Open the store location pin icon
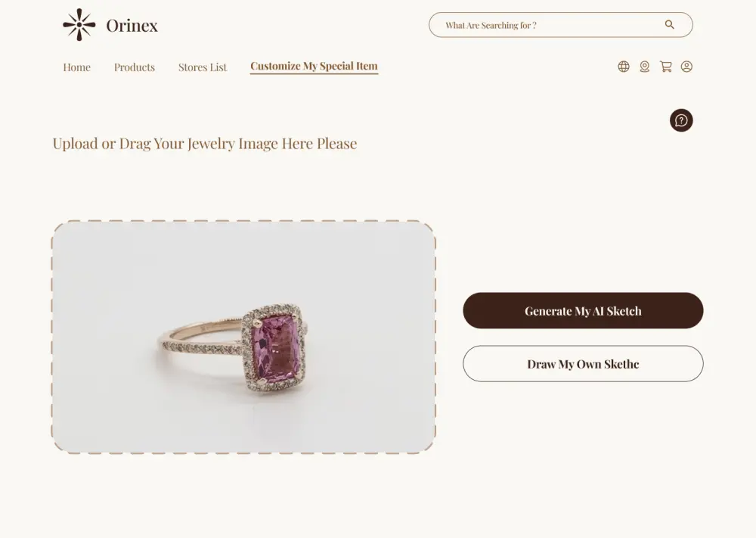Image resolution: width=756 pixels, height=538 pixels. click(x=645, y=67)
